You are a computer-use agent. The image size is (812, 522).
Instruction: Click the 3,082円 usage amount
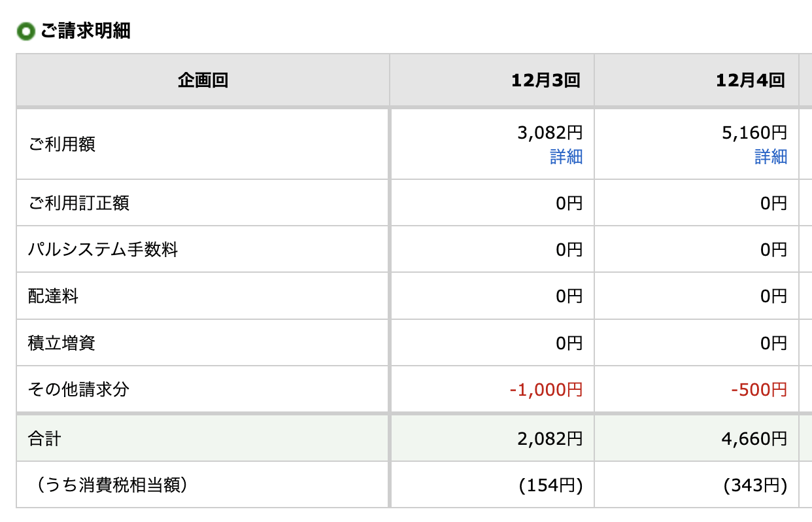549,133
